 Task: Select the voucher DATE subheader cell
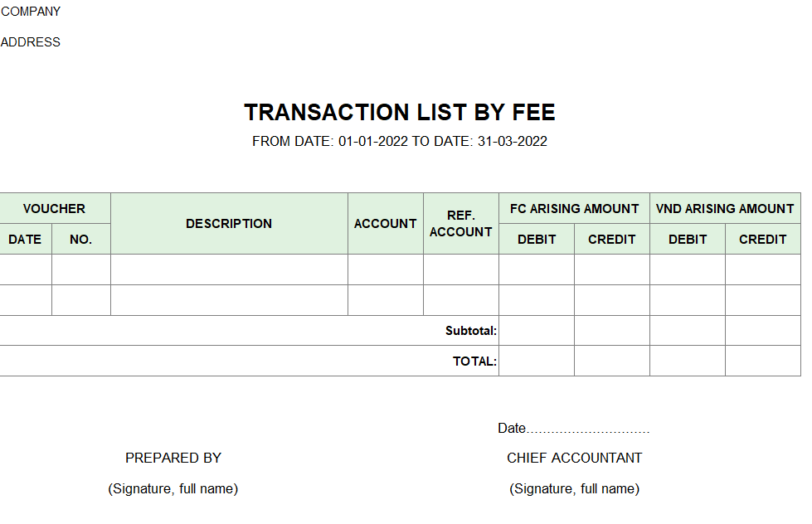coord(25,240)
